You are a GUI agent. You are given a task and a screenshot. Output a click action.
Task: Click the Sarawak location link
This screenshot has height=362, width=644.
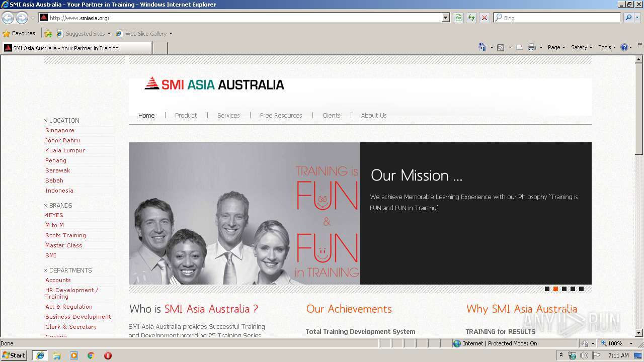[x=58, y=170]
